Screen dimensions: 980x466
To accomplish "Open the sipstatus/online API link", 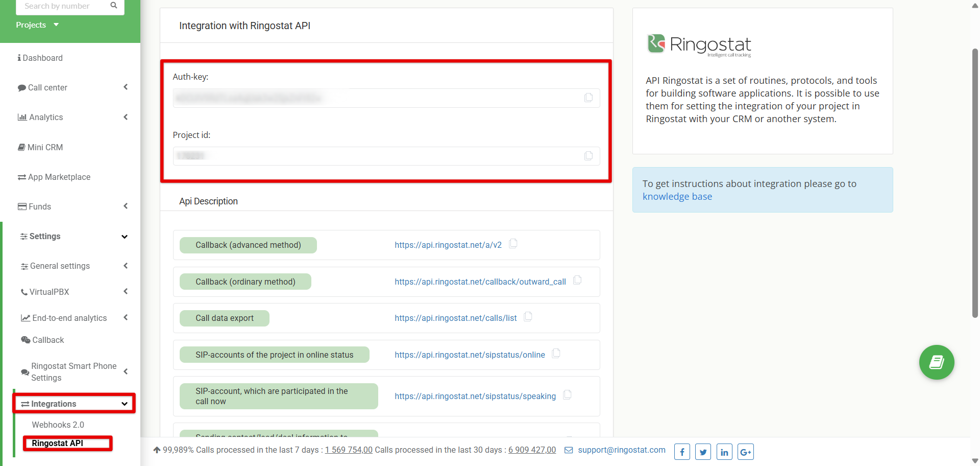I will click(x=470, y=355).
